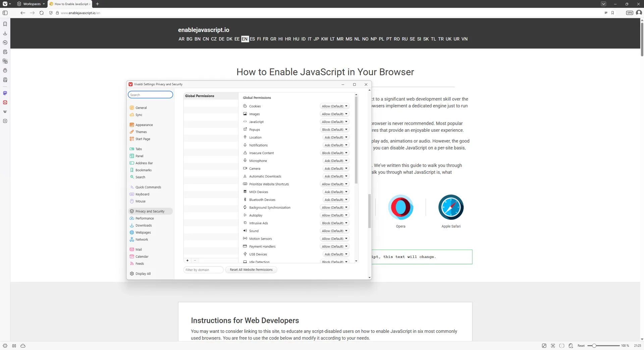Expand the Popups Block (Default) dropdown
This screenshot has width=644, height=350.
point(334,129)
